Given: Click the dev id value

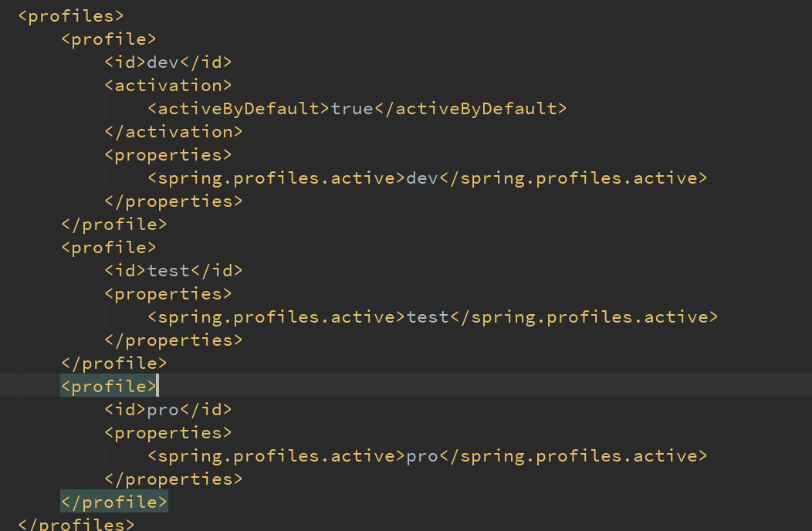Looking at the screenshot, I should click(162, 63).
